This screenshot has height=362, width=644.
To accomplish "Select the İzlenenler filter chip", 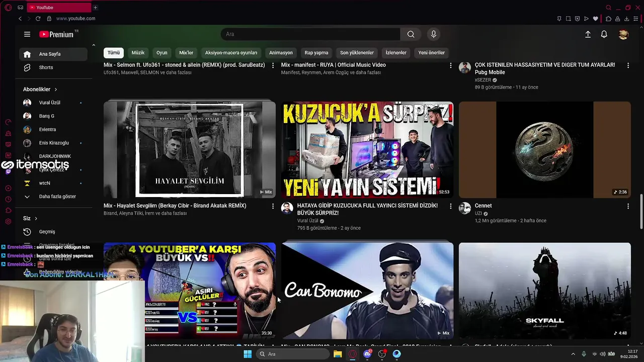I will point(396,53).
